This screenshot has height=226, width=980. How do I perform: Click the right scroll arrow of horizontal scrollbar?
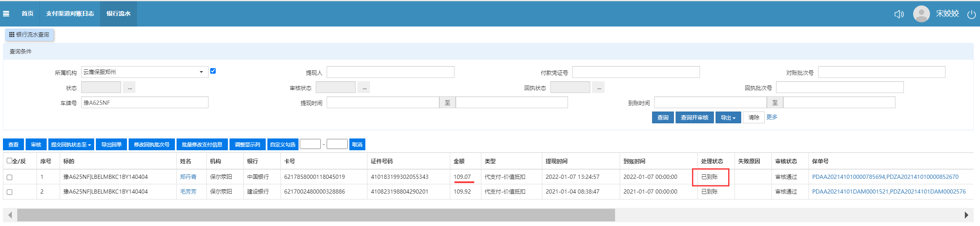click(966, 215)
